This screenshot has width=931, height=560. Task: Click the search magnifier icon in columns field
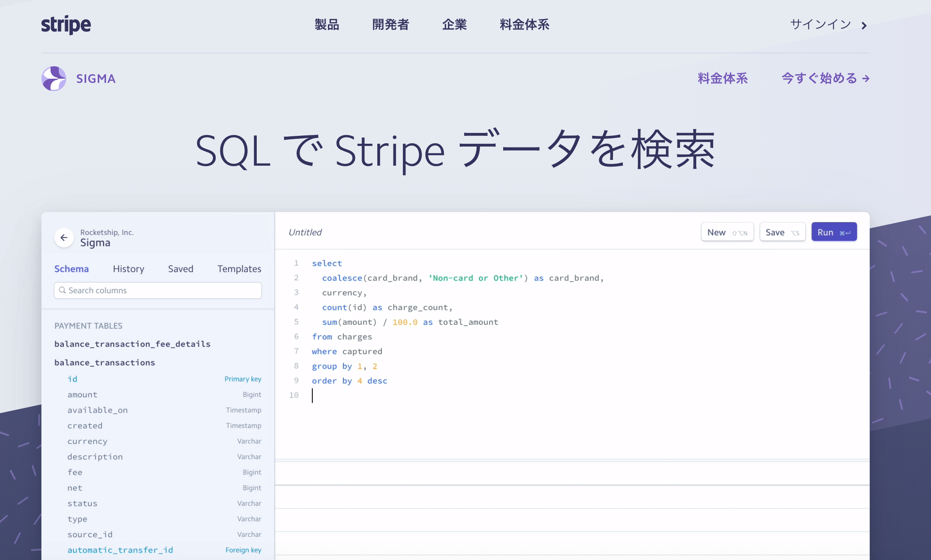coord(63,290)
